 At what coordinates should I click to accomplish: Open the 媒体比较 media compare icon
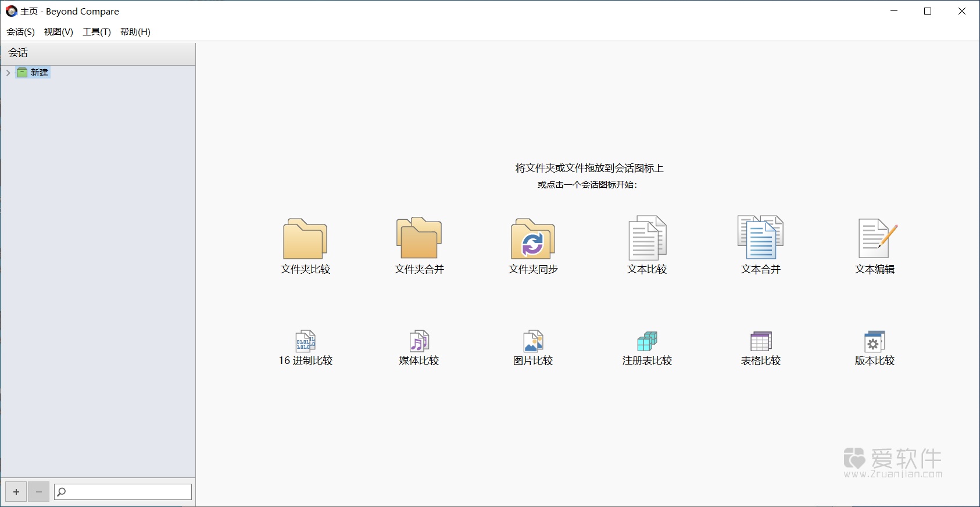tap(419, 341)
